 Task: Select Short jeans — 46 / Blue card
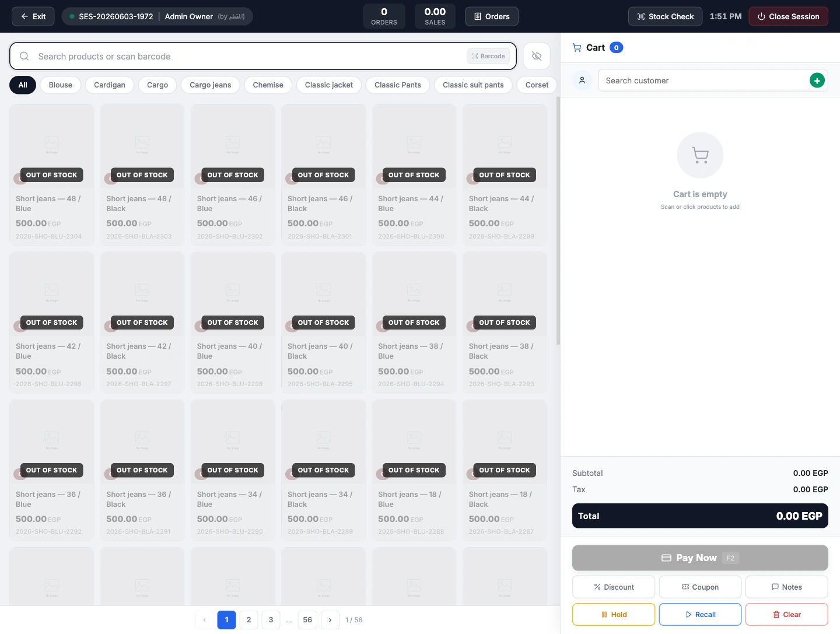coord(233,175)
